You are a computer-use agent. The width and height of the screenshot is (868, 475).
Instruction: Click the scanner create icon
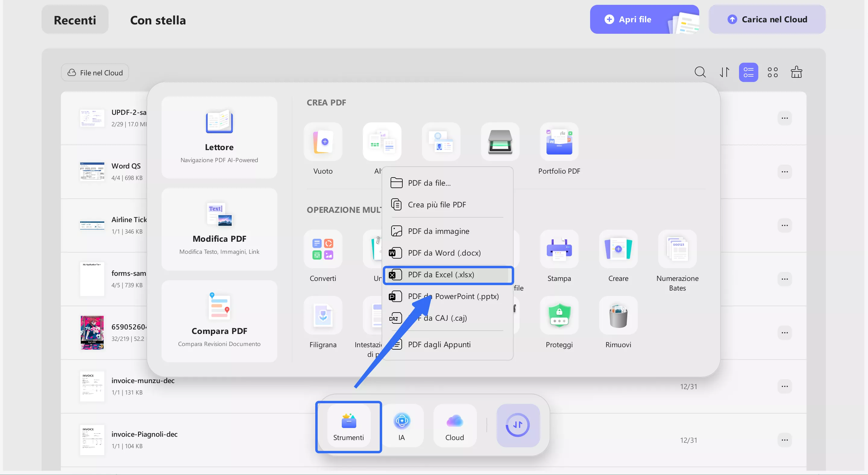point(500,142)
